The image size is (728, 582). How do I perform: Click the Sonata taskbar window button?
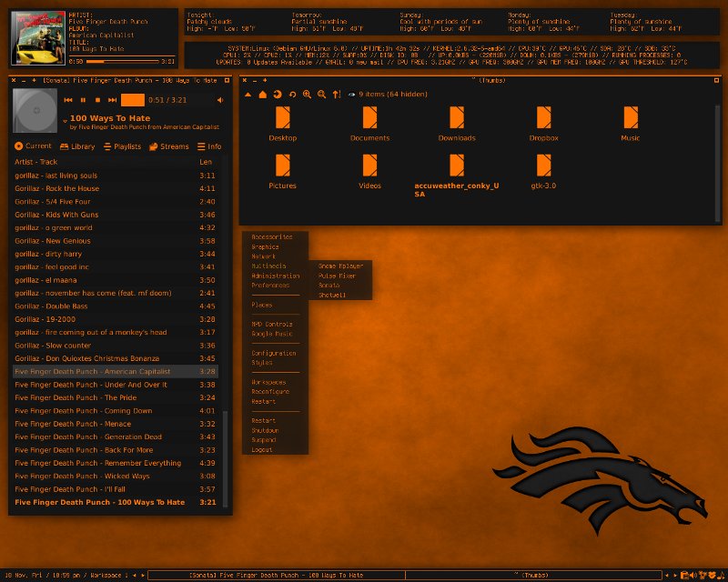[277, 575]
